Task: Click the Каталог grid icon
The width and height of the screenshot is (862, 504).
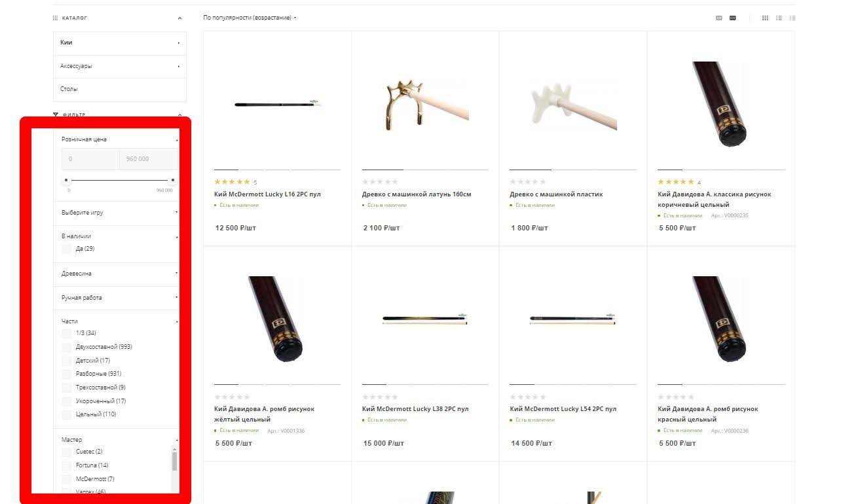Action: pyautogui.click(x=56, y=18)
